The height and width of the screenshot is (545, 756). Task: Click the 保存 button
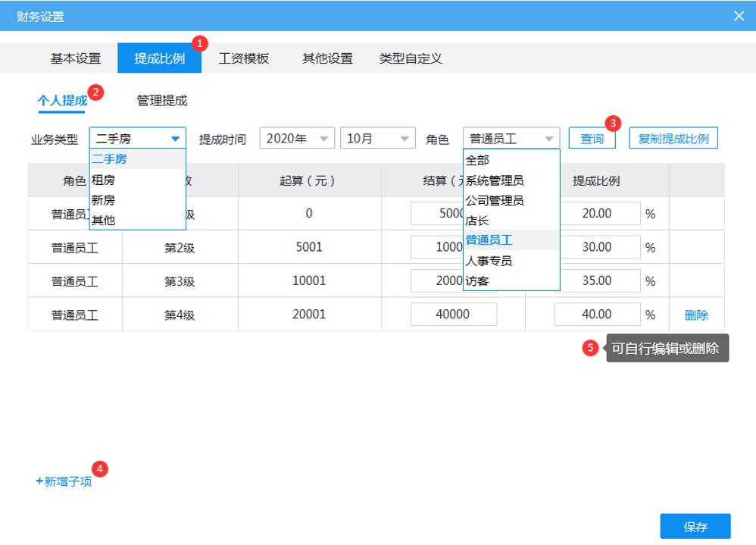pyautogui.click(x=695, y=527)
